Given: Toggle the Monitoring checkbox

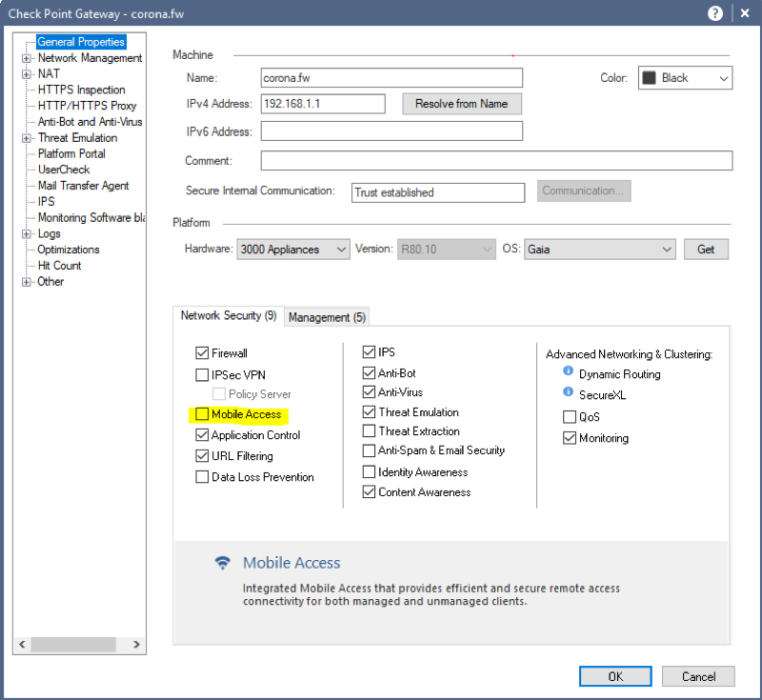Looking at the screenshot, I should click(x=569, y=438).
